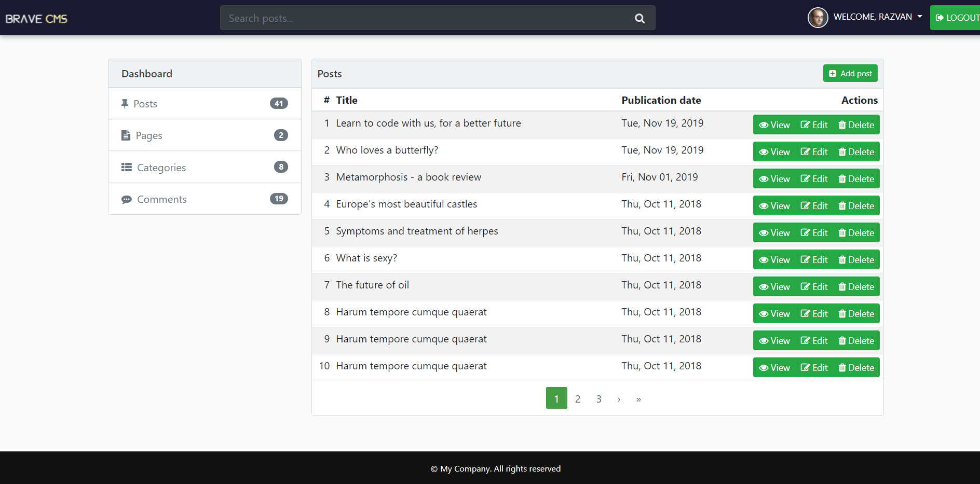Click the next page single arrow

click(x=619, y=398)
